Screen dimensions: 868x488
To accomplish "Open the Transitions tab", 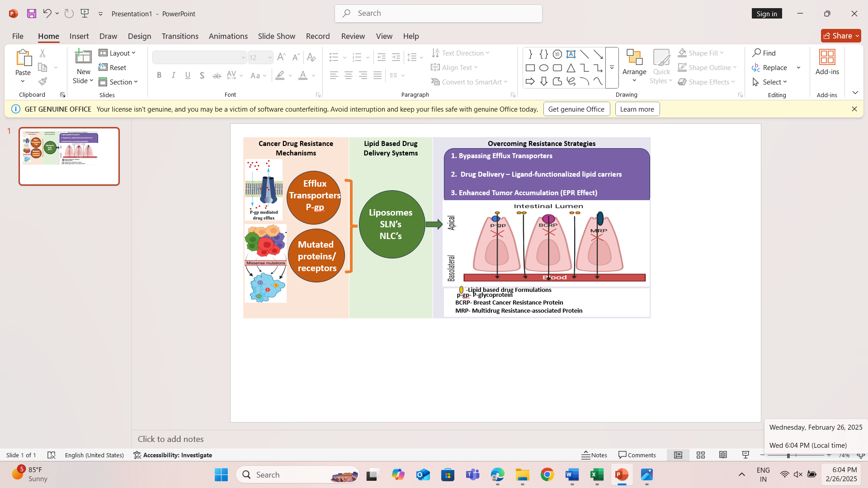I will pyautogui.click(x=180, y=36).
